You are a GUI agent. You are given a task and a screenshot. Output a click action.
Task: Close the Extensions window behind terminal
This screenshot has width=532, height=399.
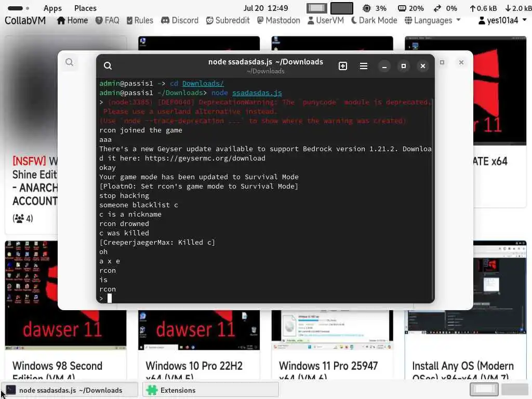click(461, 62)
